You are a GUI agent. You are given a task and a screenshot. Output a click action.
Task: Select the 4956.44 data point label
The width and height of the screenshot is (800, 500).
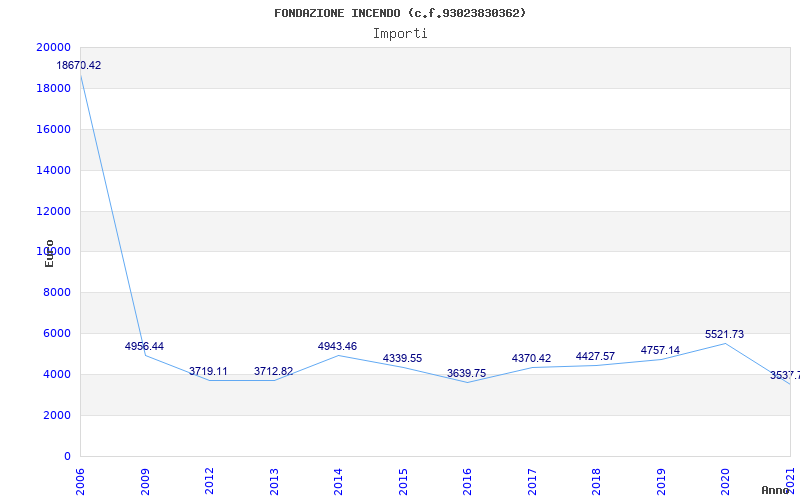[144, 347]
